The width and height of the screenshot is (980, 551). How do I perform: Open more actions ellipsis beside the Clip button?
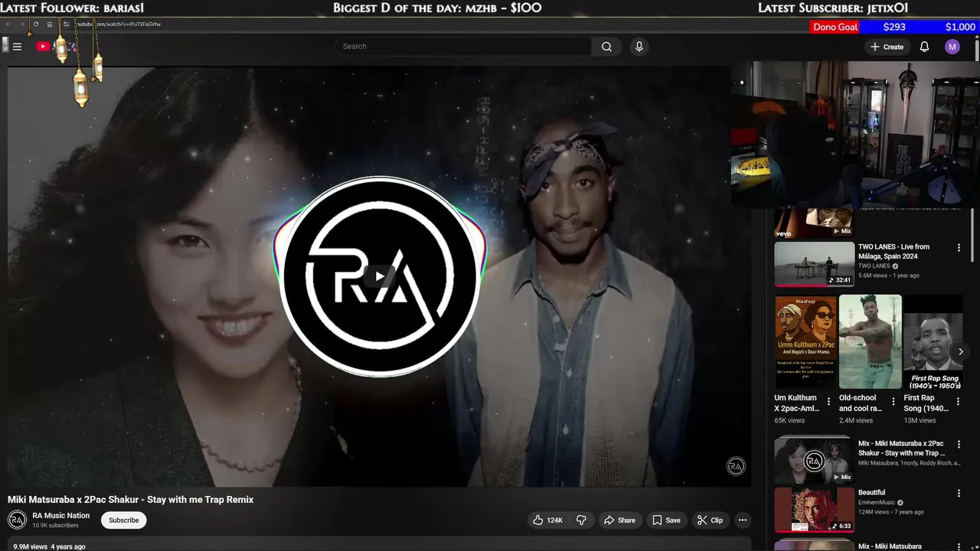coord(742,520)
